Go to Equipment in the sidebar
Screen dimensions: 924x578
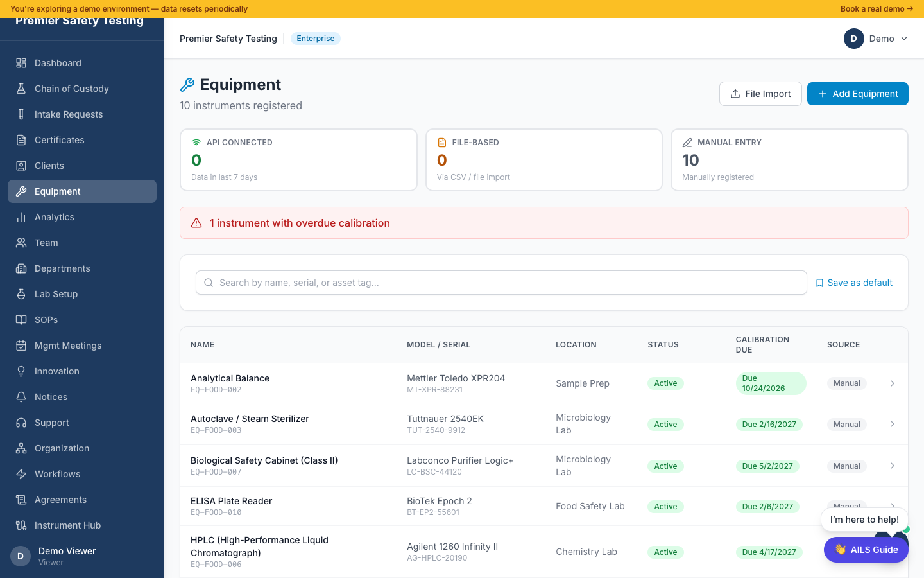[82, 191]
